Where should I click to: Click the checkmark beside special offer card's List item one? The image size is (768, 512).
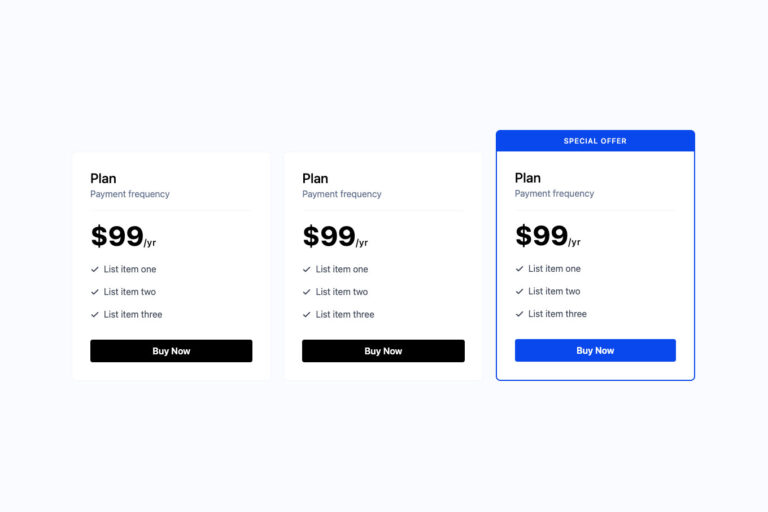pyautogui.click(x=519, y=269)
